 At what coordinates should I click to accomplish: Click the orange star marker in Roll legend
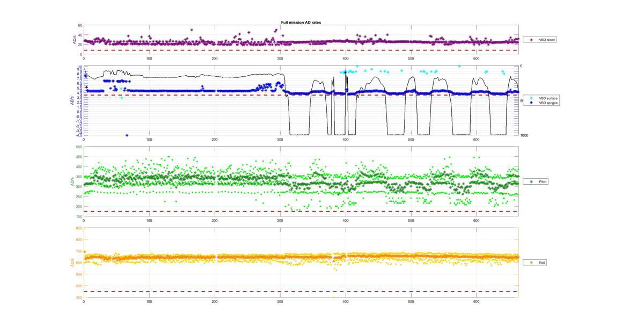[x=532, y=263]
